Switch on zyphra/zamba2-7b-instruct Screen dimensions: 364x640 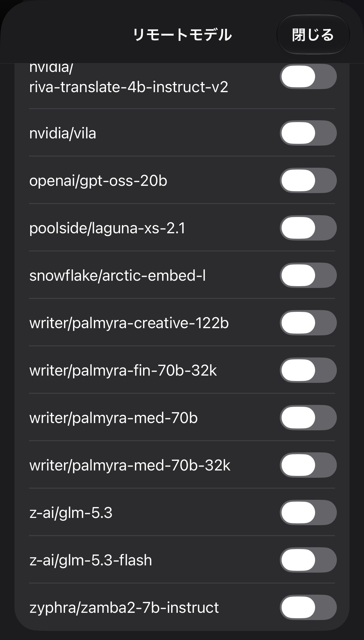[x=308, y=607]
